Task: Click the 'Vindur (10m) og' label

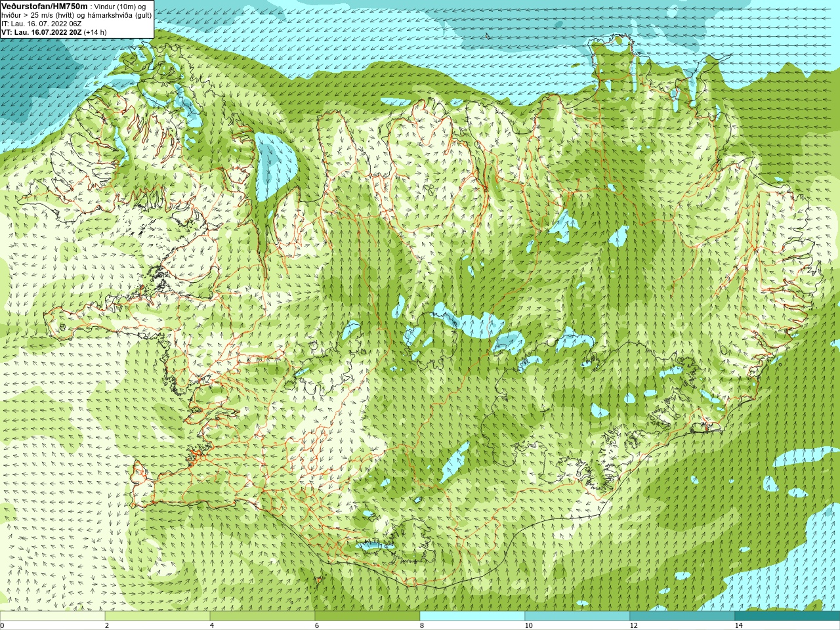Action: click(x=121, y=7)
